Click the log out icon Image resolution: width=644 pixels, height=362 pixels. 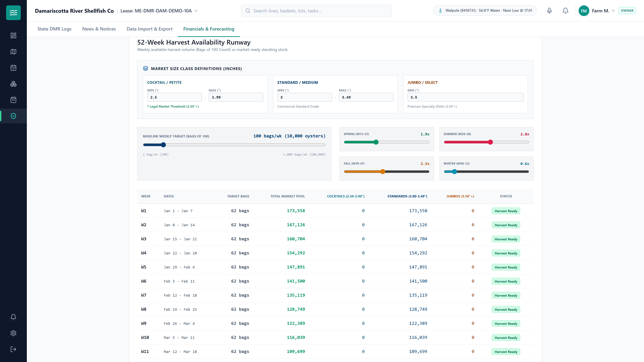coord(13,349)
